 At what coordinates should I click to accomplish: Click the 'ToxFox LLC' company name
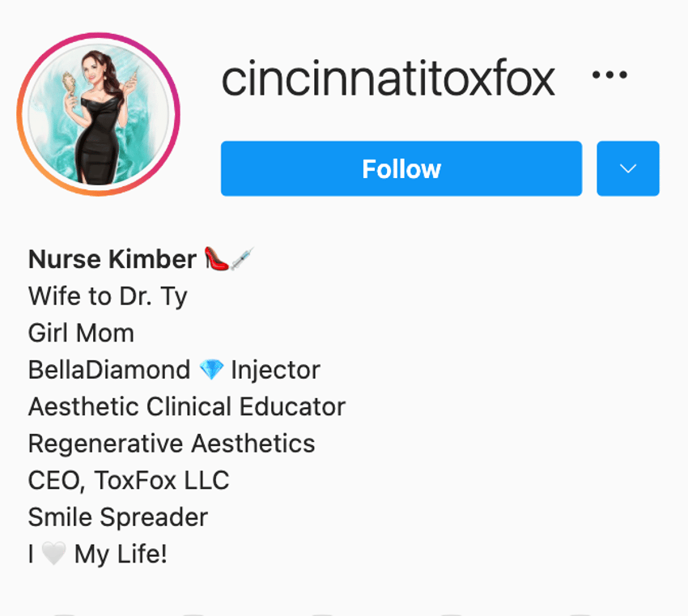(x=162, y=480)
